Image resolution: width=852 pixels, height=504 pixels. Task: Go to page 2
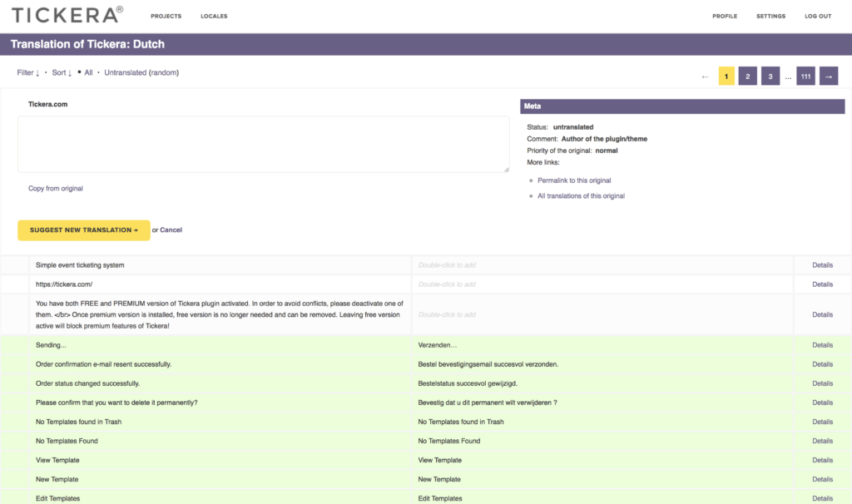(748, 76)
